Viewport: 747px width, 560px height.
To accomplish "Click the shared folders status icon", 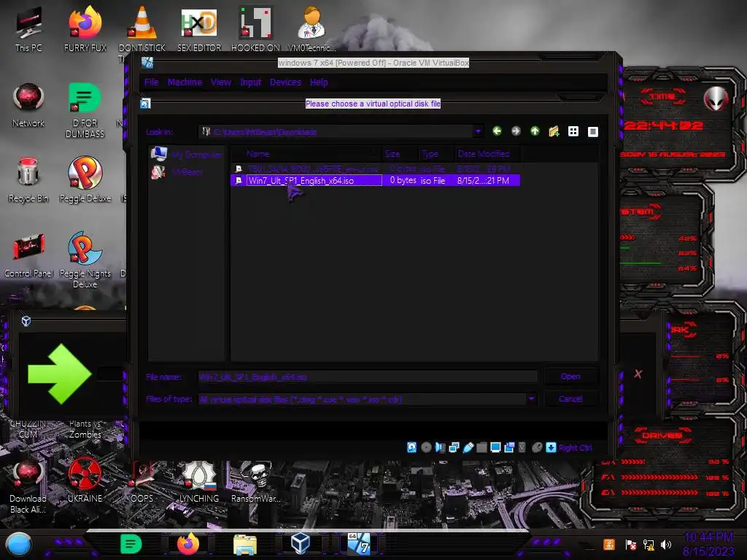I will tap(481, 447).
